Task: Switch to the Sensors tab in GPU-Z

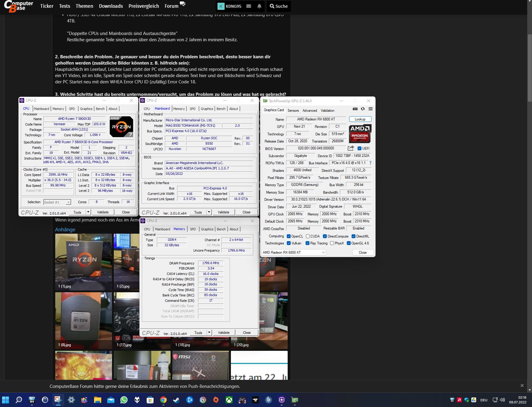Action: pyautogui.click(x=293, y=110)
